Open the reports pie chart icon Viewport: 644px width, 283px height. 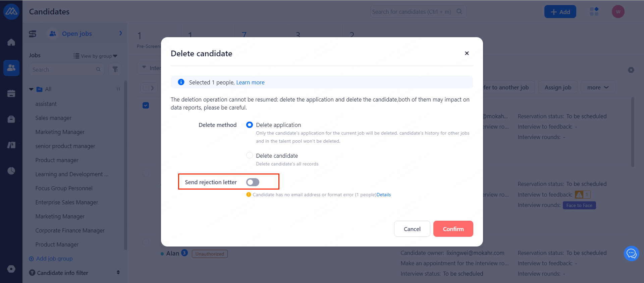11,171
